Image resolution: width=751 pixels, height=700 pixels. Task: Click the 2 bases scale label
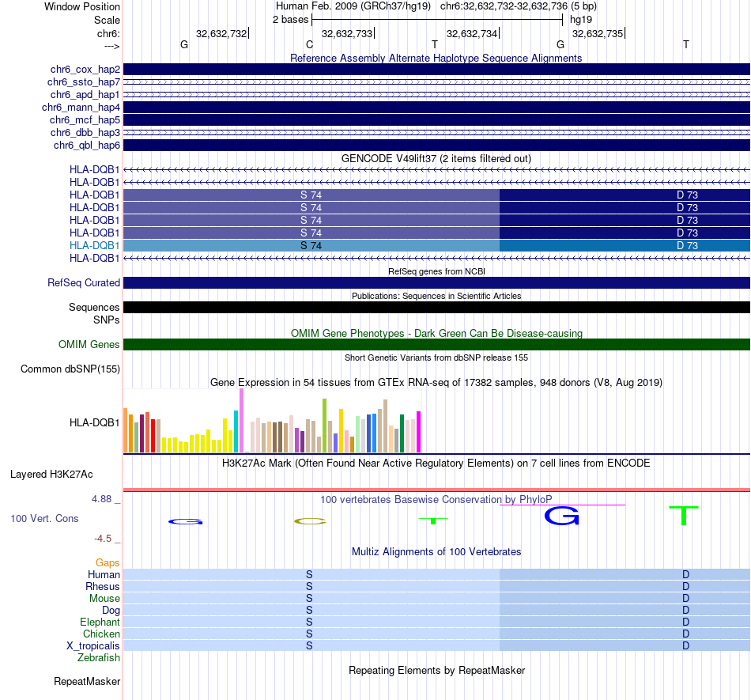(x=291, y=20)
